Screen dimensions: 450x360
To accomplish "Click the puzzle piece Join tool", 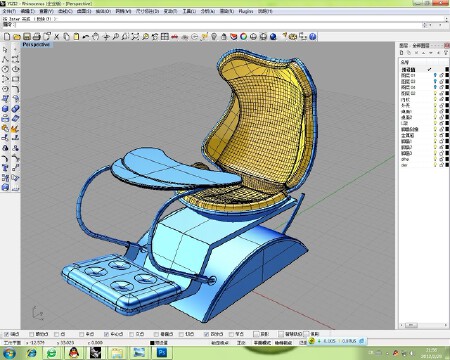I will pos(5,128).
